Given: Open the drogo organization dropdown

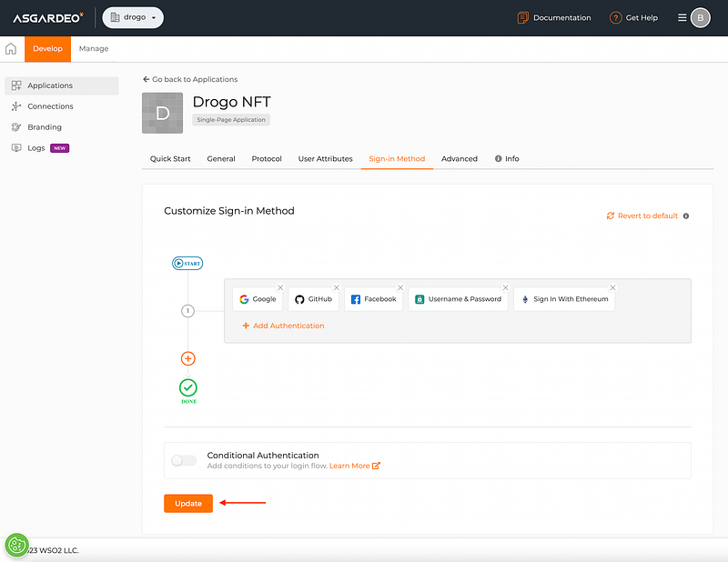Looking at the screenshot, I should tap(133, 17).
